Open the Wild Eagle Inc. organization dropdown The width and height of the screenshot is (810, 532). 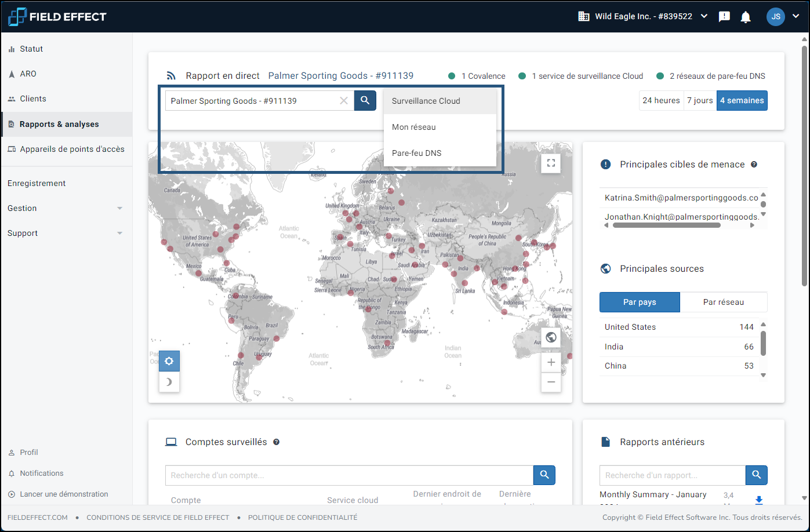point(643,16)
